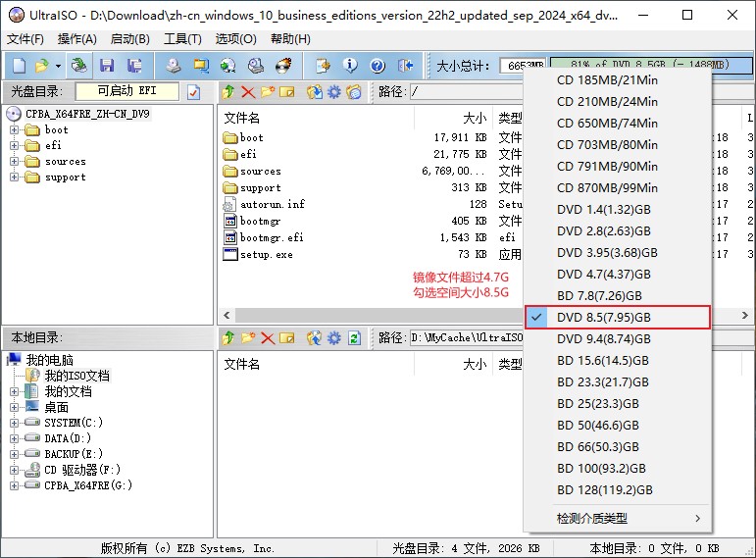Click gear settings icon in local pane toolbar
Viewport: 756px width, 558px height.
pyautogui.click(x=334, y=337)
